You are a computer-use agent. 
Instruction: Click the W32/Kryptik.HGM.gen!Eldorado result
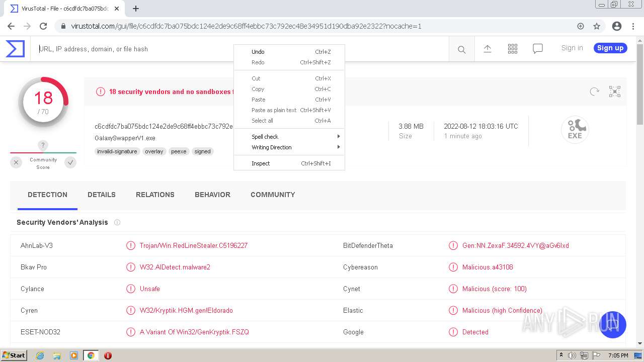point(186,311)
